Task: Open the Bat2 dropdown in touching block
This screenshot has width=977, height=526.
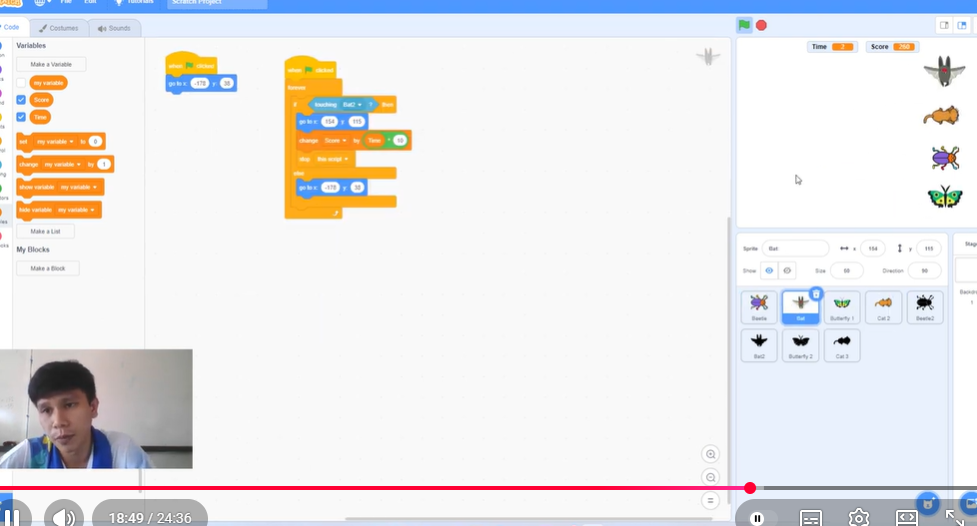Action: [352, 105]
